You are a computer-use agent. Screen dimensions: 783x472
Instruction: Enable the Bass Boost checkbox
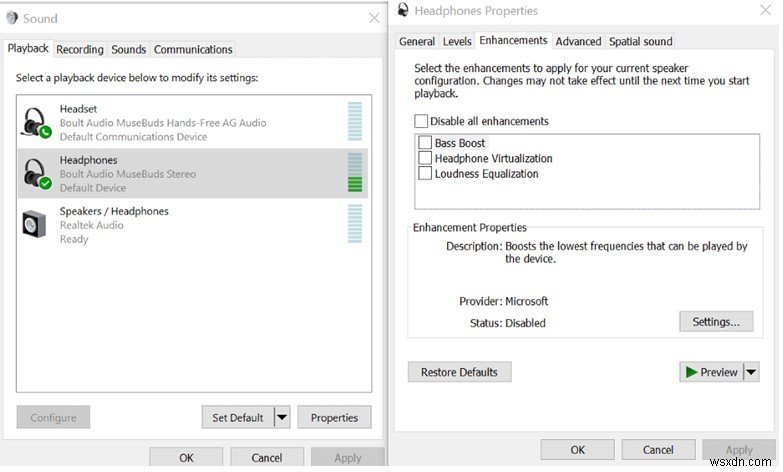click(426, 143)
